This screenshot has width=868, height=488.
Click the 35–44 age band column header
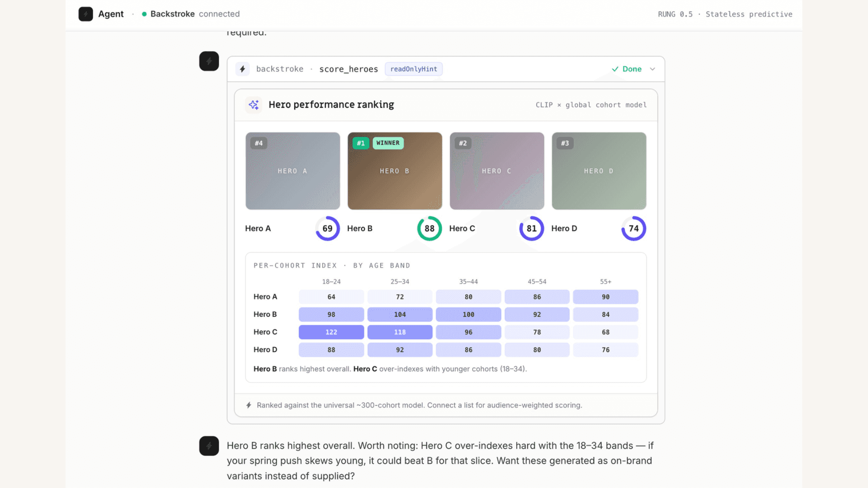(468, 282)
